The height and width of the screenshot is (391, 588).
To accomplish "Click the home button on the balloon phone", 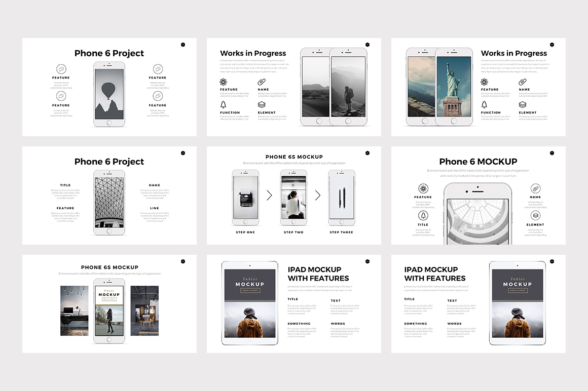I will (109, 123).
